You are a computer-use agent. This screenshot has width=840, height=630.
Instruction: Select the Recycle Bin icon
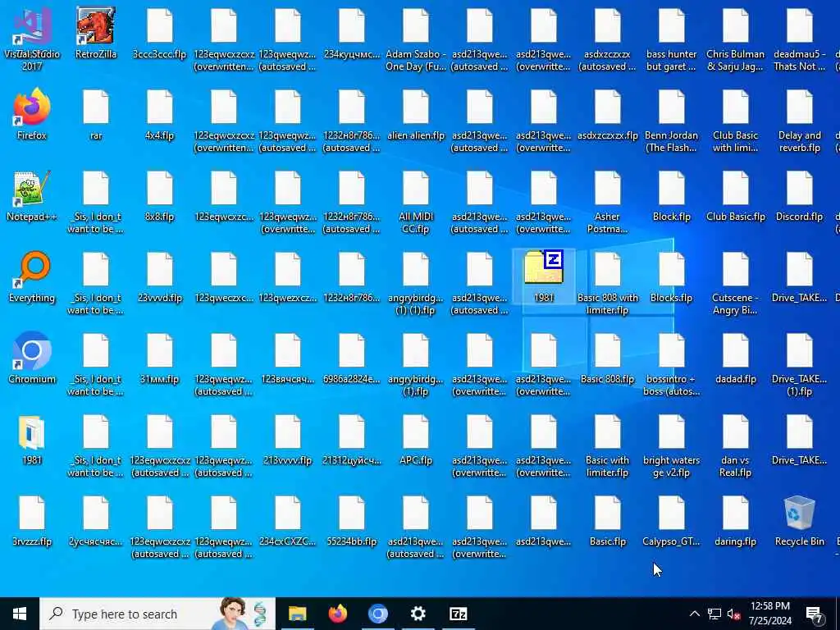[799, 521]
